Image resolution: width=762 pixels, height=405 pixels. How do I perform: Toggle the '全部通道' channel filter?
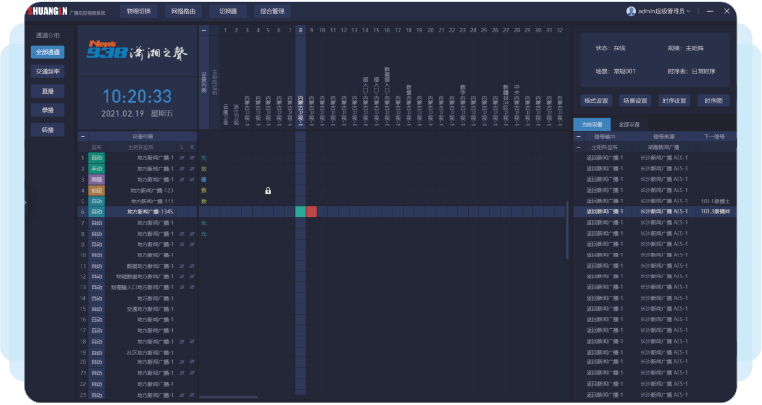(47, 51)
